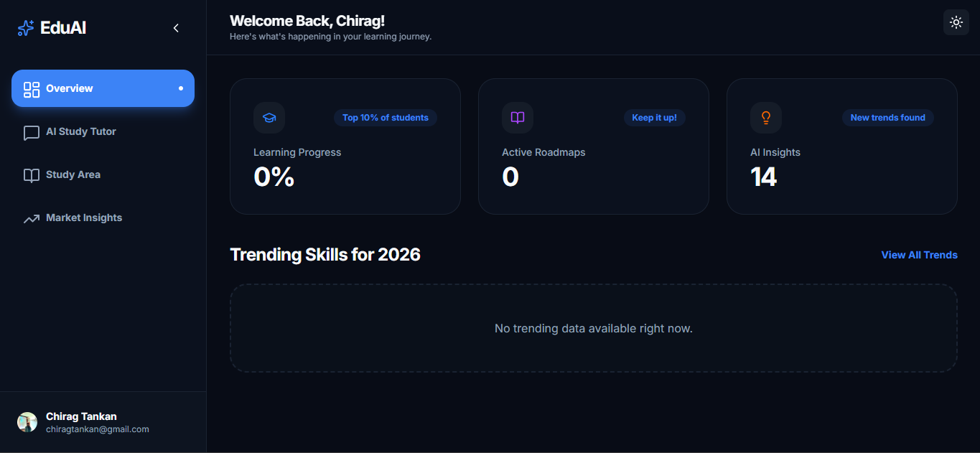Click the orange lightbulb icon
This screenshot has width=980, height=453.
(x=766, y=118)
